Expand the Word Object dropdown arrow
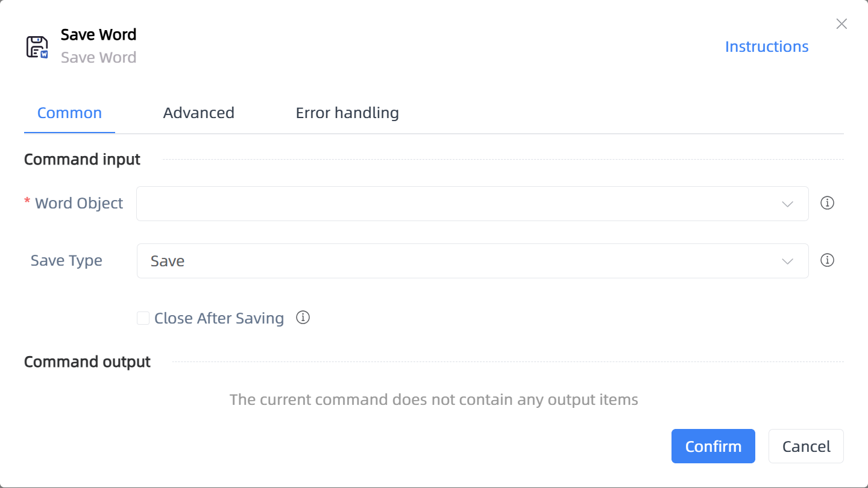This screenshot has height=488, width=868. 787,204
